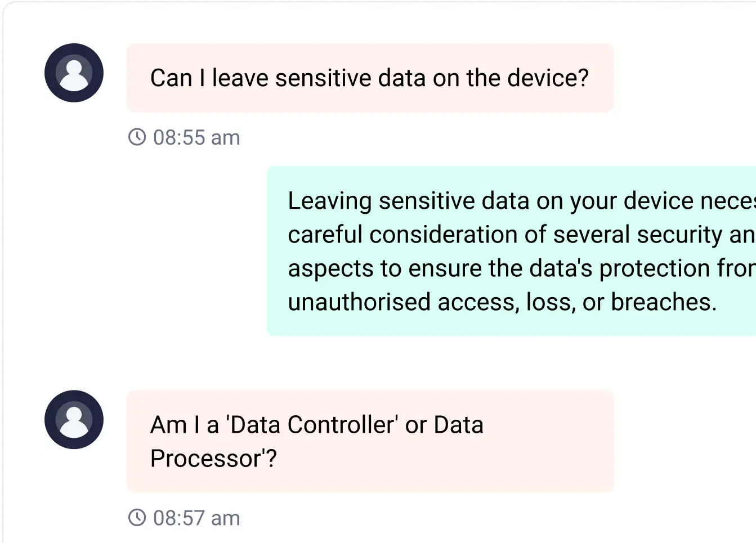756x543 pixels.
Task: Click the green bot reply bubble
Action: [507, 251]
